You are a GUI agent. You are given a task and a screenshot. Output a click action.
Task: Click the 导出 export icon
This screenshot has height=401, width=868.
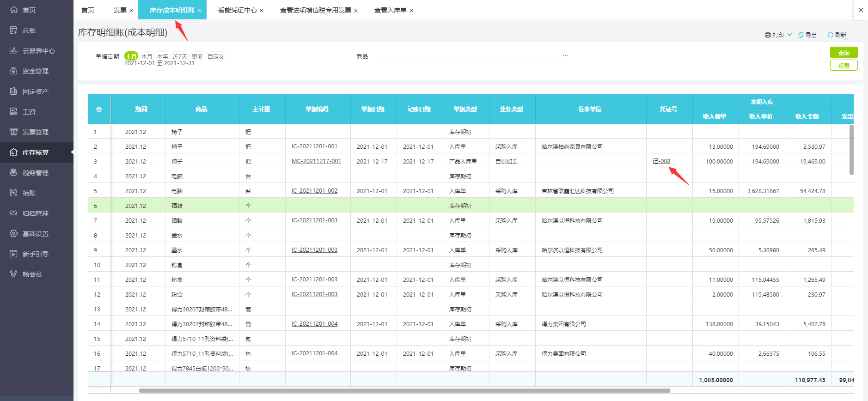(x=801, y=35)
